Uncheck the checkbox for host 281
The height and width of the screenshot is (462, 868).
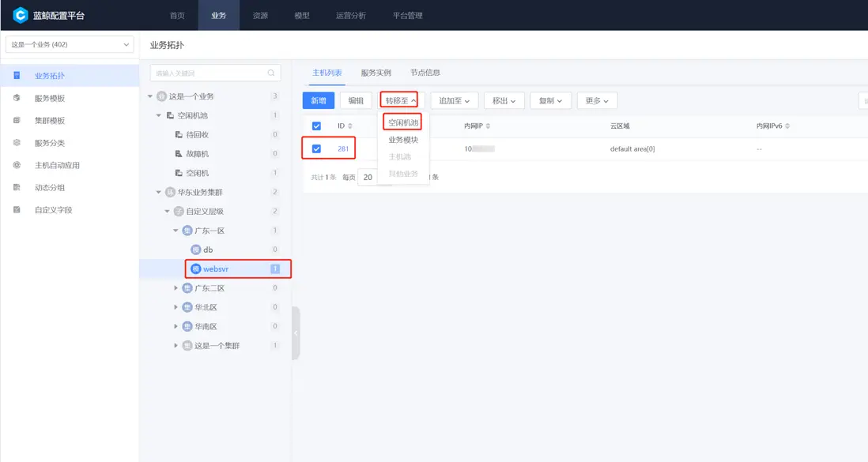316,148
